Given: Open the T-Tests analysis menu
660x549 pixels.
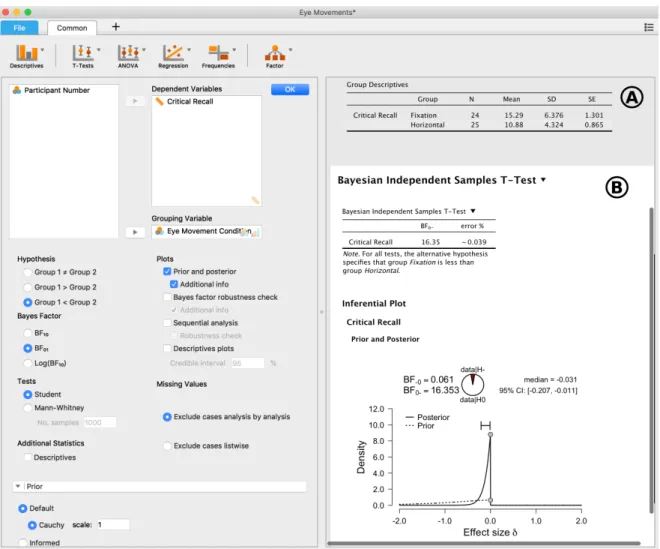Looking at the screenshot, I should [83, 56].
